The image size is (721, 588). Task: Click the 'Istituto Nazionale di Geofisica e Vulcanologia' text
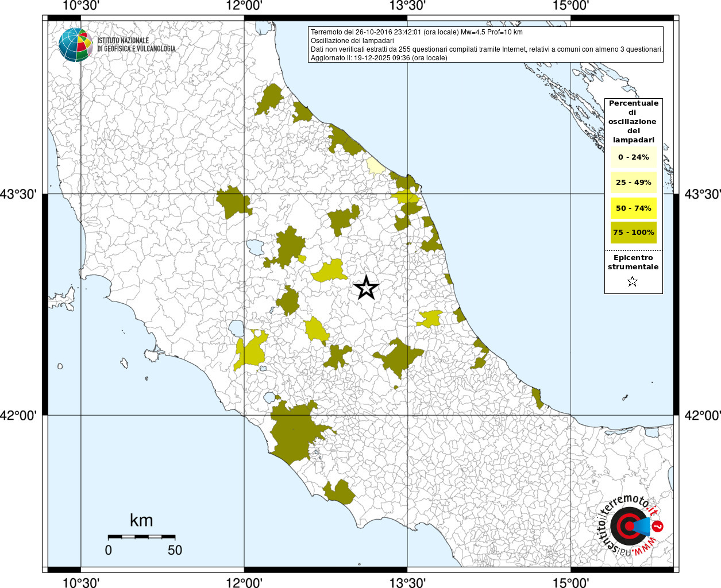pos(136,45)
